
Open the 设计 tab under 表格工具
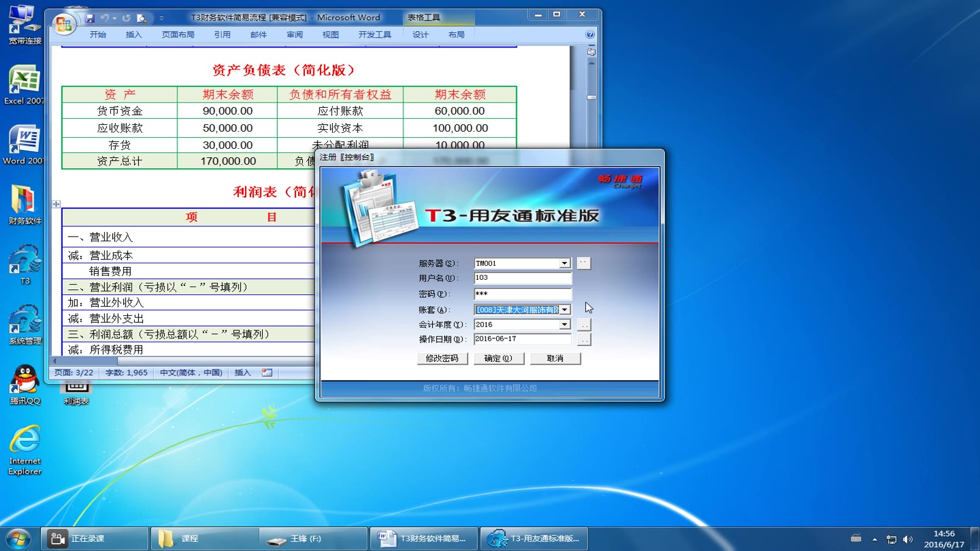click(421, 34)
